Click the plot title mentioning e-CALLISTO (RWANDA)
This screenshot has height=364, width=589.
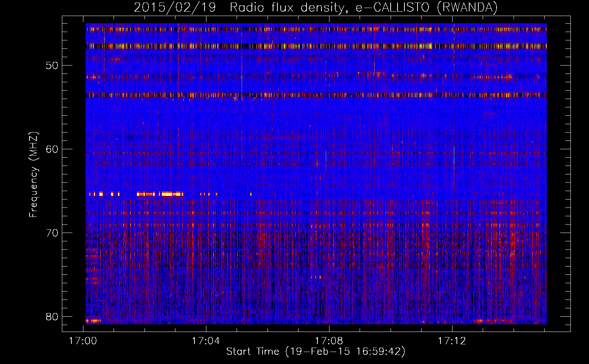(316, 8)
